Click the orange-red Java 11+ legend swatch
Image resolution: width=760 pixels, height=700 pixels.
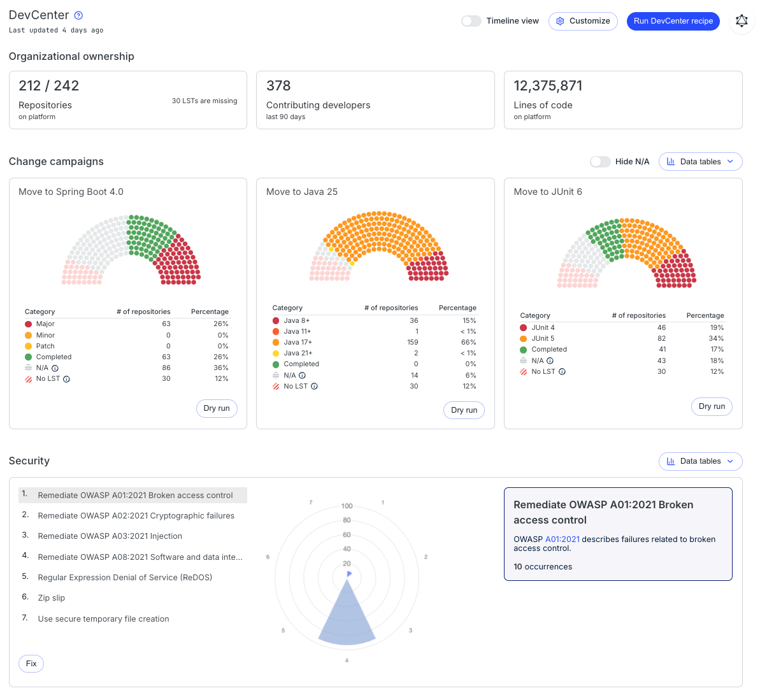[276, 332]
